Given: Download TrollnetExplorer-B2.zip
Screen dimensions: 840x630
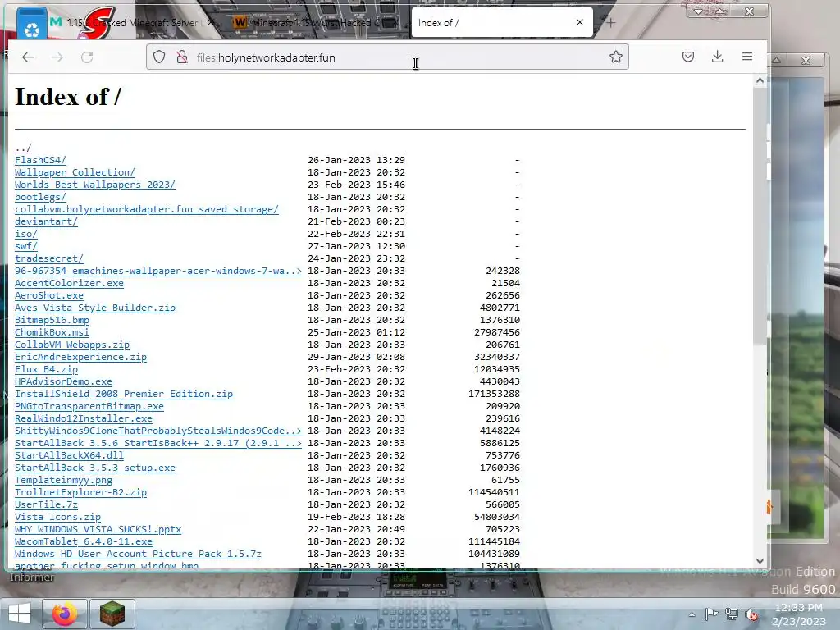Looking at the screenshot, I should point(80,493).
